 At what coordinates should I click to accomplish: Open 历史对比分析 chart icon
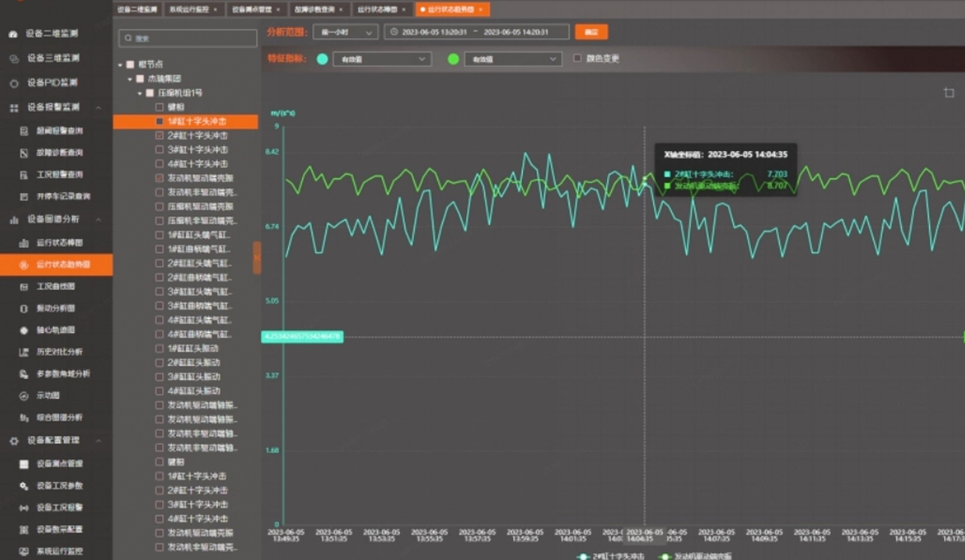point(23,352)
